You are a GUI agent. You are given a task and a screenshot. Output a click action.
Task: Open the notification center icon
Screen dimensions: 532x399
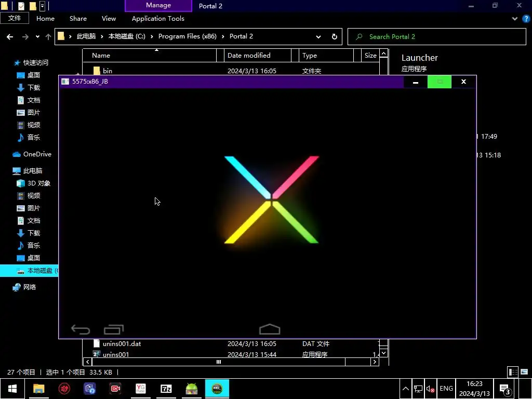click(505, 389)
